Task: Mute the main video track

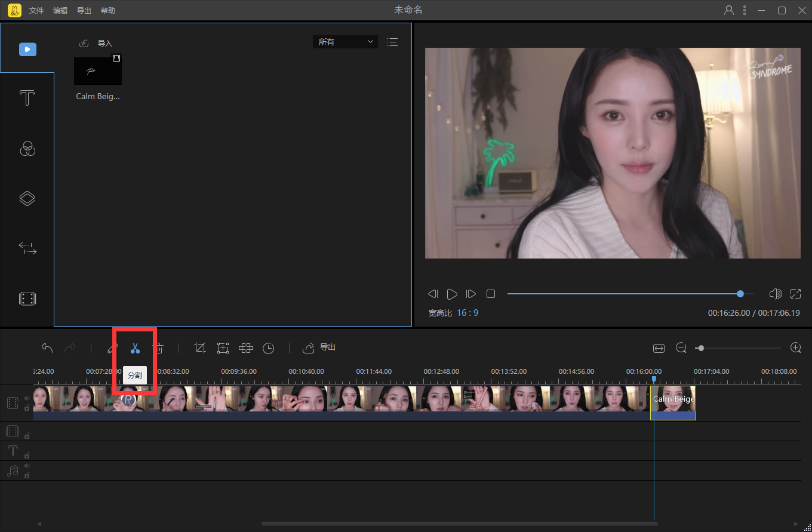Action: [27, 398]
